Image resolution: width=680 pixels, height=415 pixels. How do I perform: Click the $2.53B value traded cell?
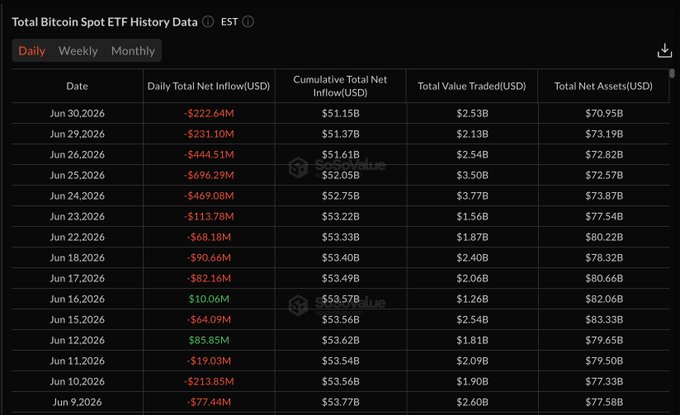click(472, 113)
